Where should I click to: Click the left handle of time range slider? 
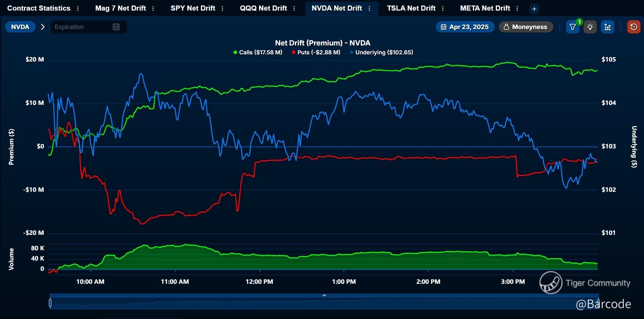coord(50,303)
